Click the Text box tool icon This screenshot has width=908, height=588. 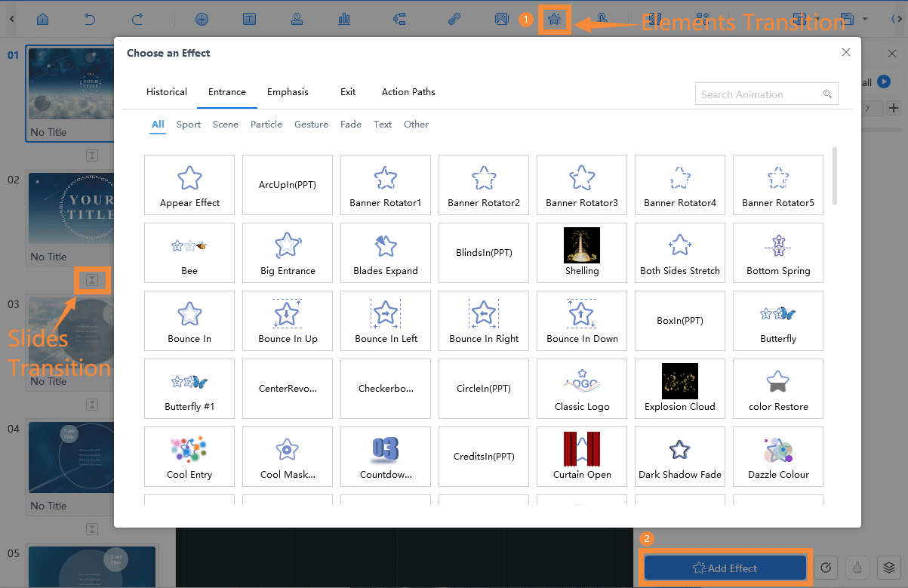pyautogui.click(x=249, y=19)
